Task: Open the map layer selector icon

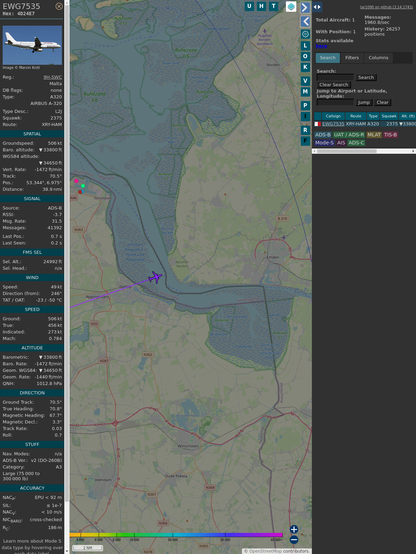Action: [291, 6]
